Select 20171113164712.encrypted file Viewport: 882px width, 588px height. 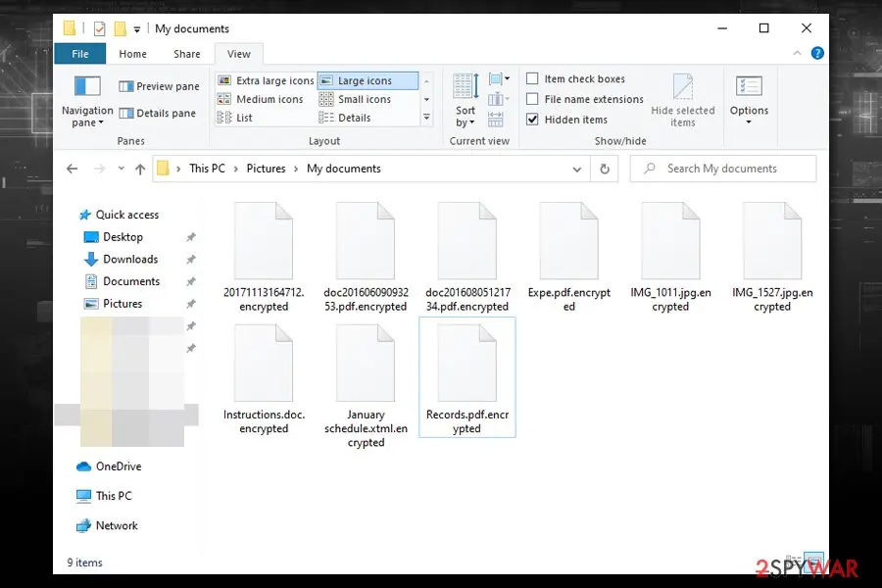pos(264,258)
